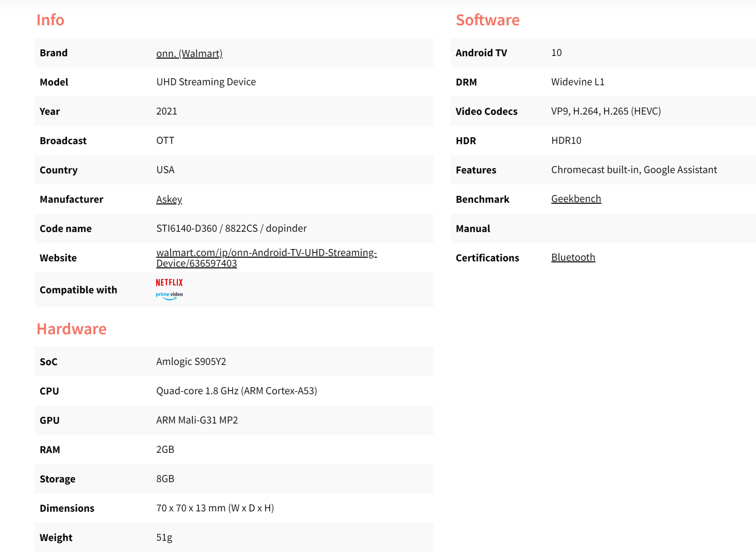Click the Compatible with row label
756x559 pixels.
point(78,290)
